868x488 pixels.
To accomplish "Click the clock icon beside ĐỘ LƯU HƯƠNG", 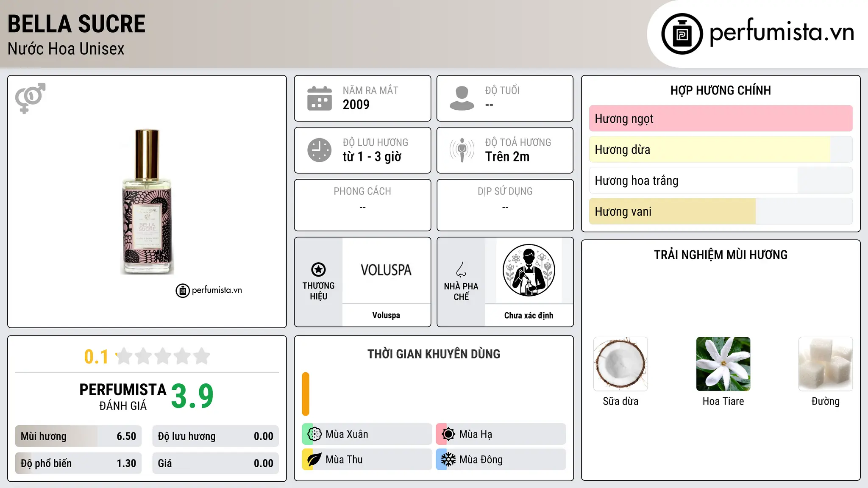I will pyautogui.click(x=320, y=150).
